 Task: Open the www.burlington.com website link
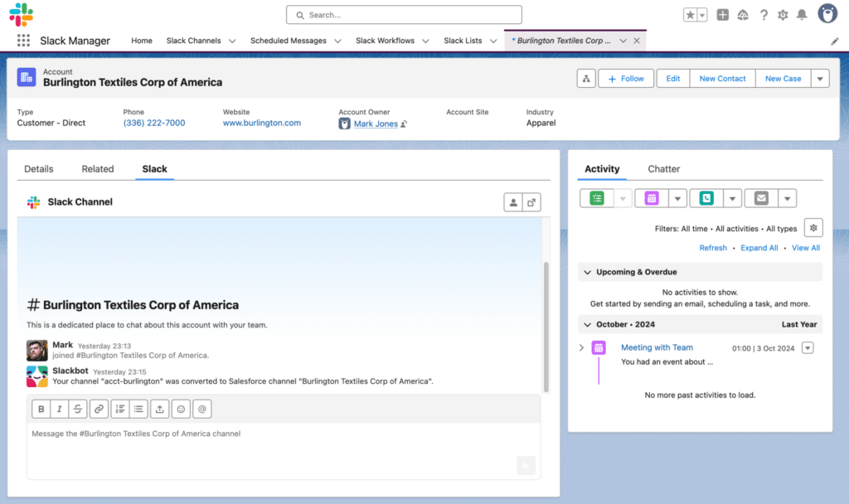(x=262, y=123)
